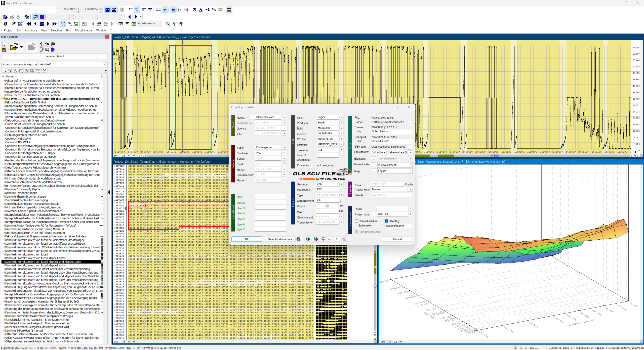Toggle the 255 decimal display button

[x=173, y=10]
